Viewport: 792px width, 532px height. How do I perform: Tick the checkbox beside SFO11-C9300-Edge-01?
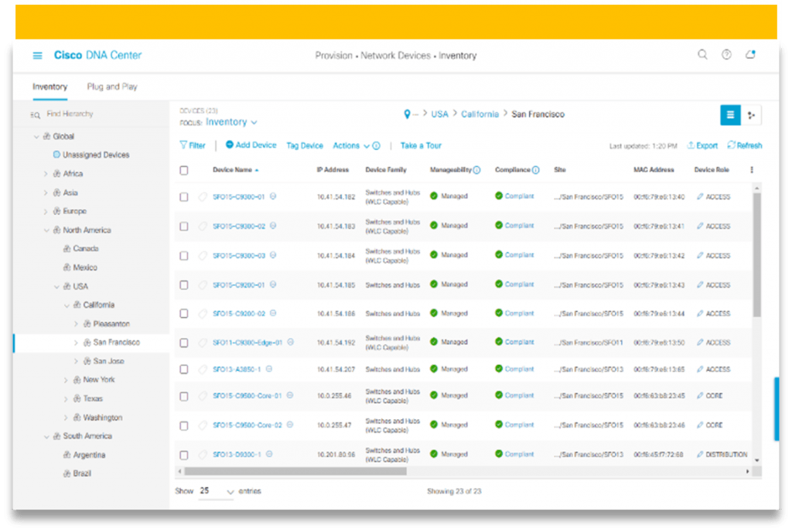point(183,342)
